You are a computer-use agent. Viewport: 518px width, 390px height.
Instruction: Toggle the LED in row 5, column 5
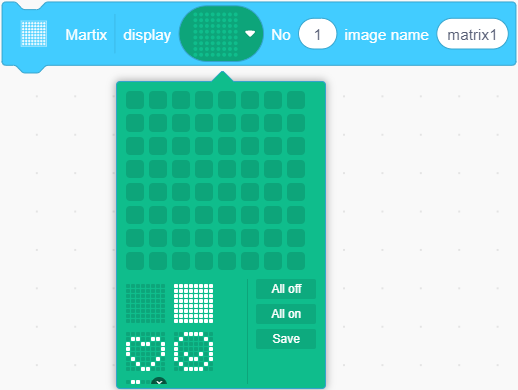[x=227, y=192]
